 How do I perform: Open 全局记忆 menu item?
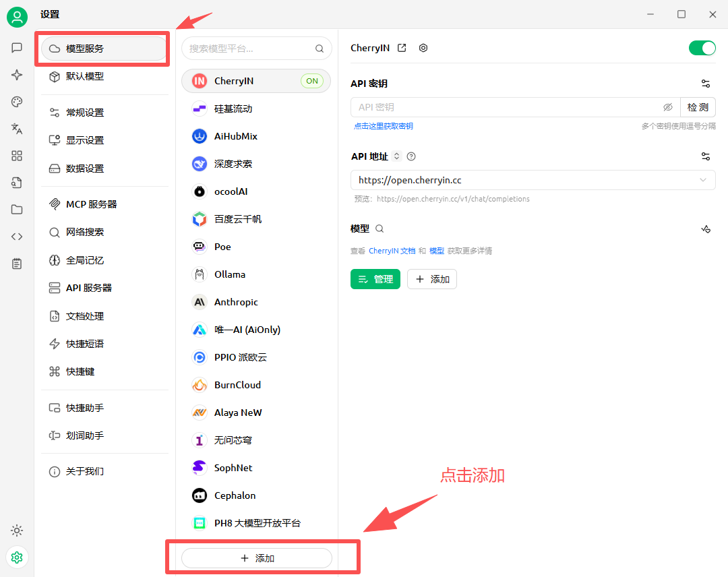click(x=104, y=260)
